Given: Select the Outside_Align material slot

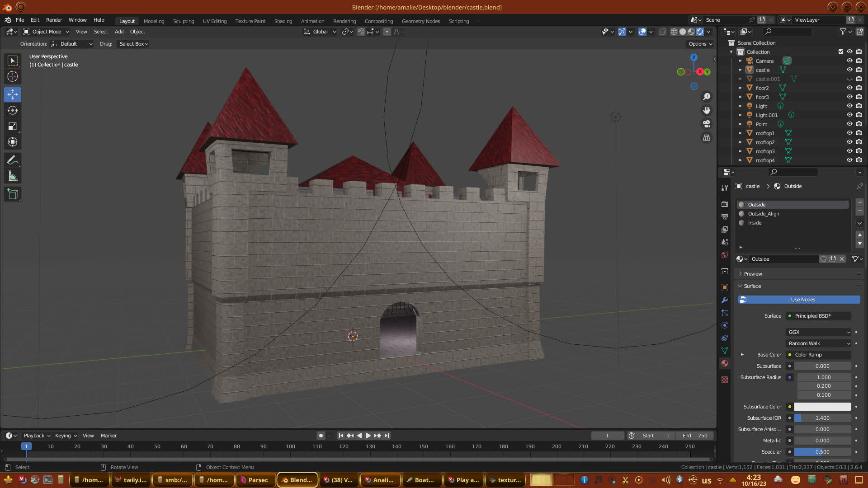Looking at the screenshot, I should (764, 214).
